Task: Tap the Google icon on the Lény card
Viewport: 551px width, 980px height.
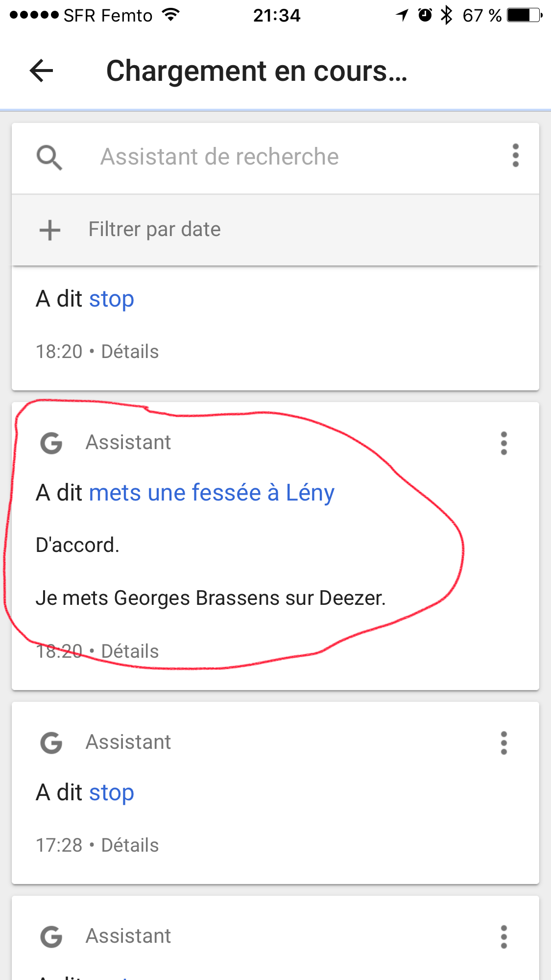Action: pyautogui.click(x=51, y=443)
